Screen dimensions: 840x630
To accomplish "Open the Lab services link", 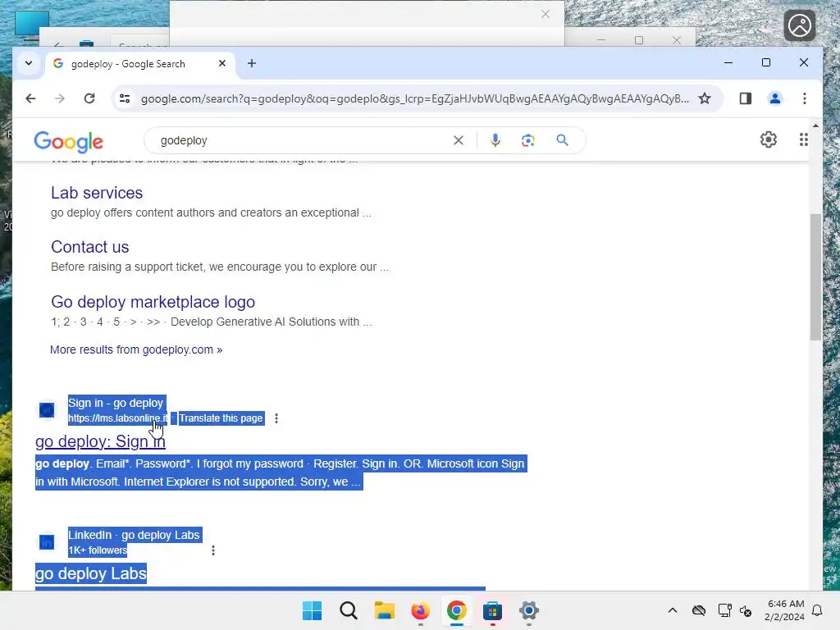I will click(97, 193).
